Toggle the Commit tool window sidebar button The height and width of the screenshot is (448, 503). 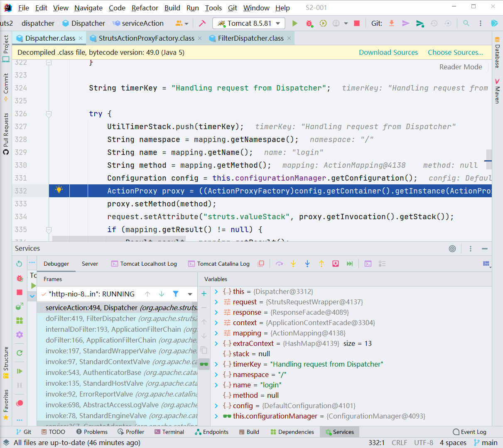6,88
